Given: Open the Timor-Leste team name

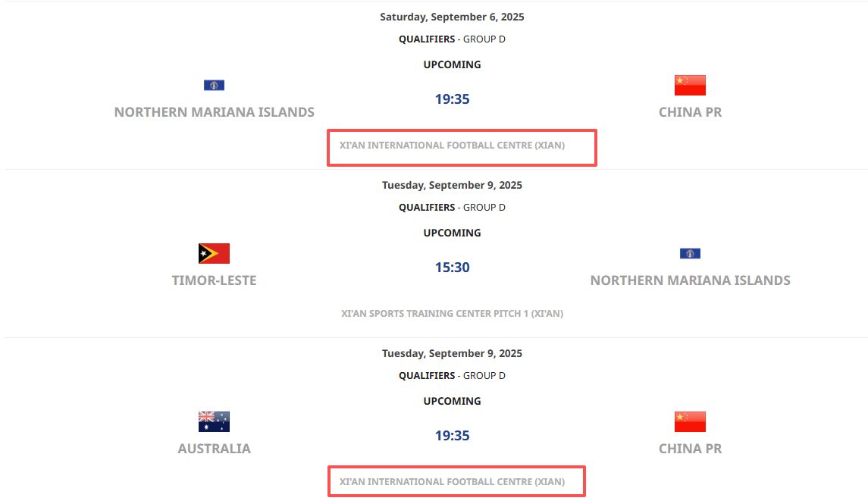Looking at the screenshot, I should click(214, 280).
